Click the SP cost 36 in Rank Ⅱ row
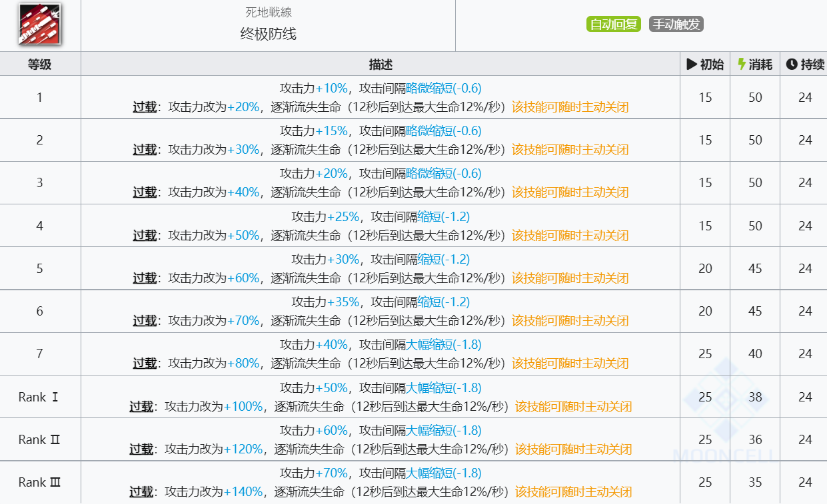 tap(755, 439)
